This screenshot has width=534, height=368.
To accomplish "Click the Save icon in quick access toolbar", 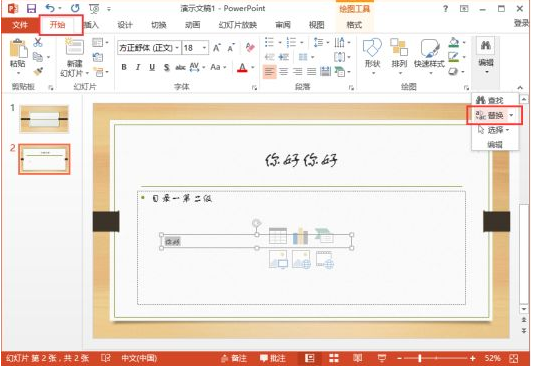I will coord(31,9).
